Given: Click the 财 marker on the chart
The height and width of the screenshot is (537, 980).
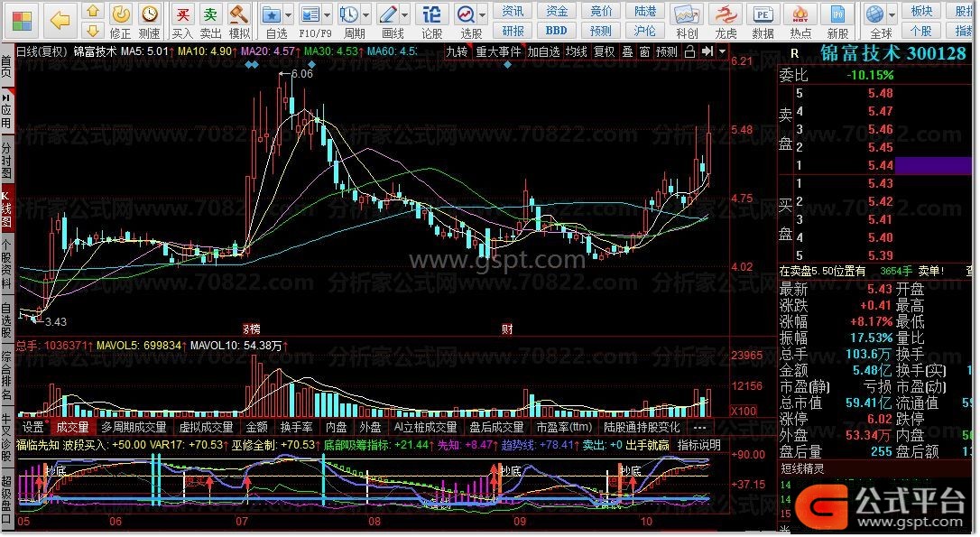Looking at the screenshot, I should 507,329.
